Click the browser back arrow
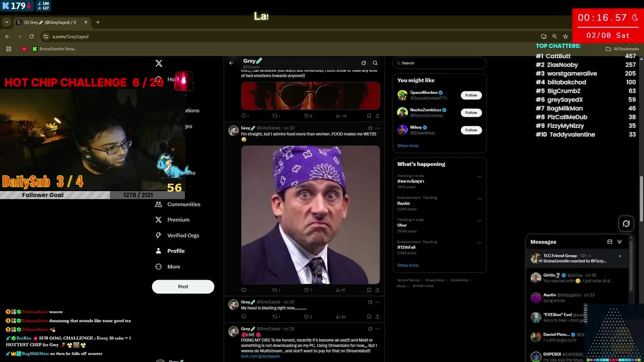 click(x=7, y=36)
